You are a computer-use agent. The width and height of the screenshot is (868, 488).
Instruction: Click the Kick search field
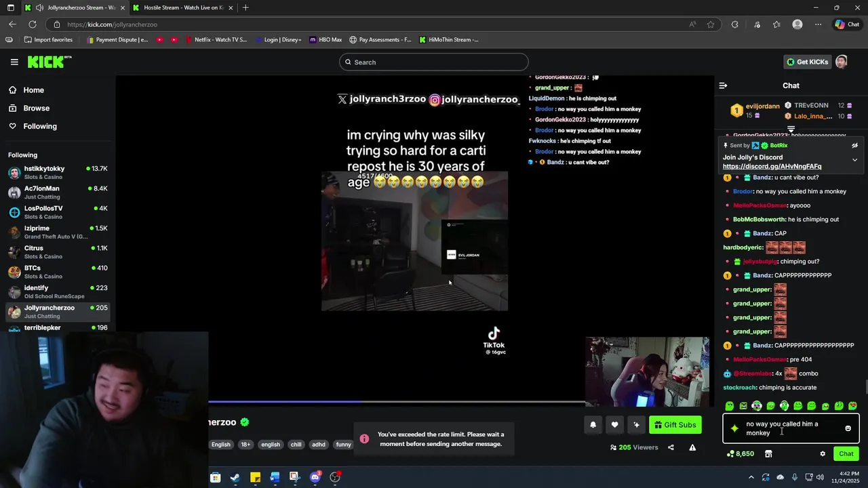pos(434,62)
